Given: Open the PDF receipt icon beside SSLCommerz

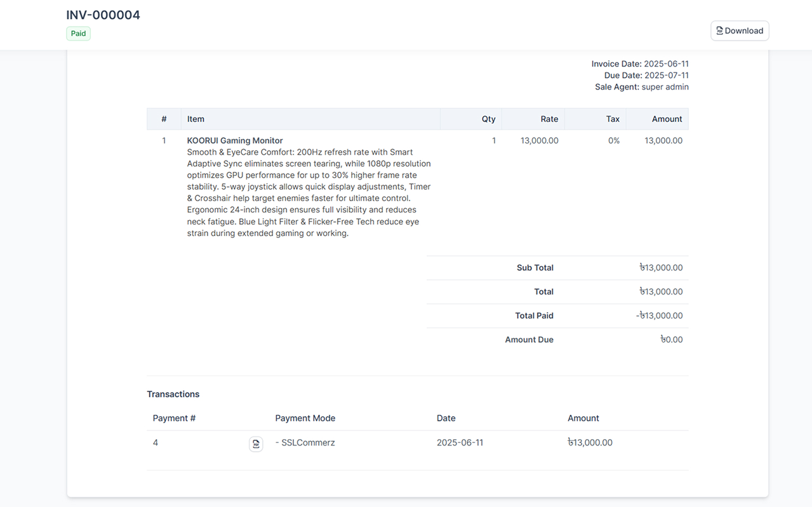Looking at the screenshot, I should point(256,444).
